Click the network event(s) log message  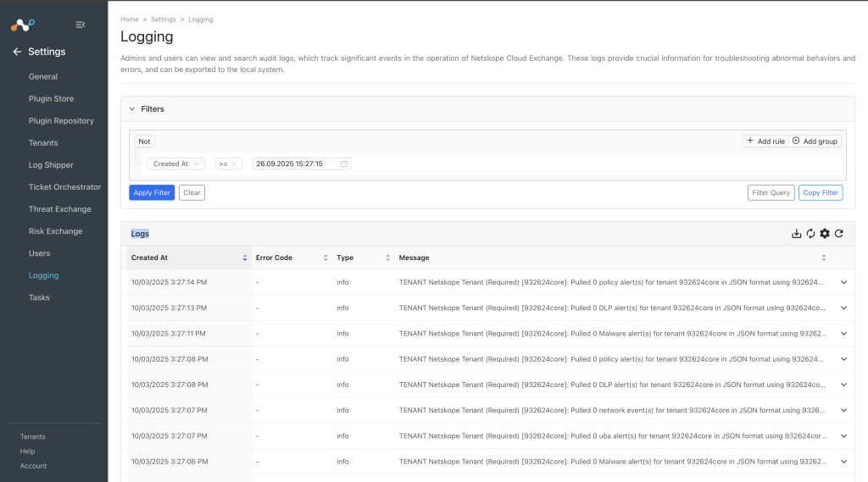tap(612, 410)
